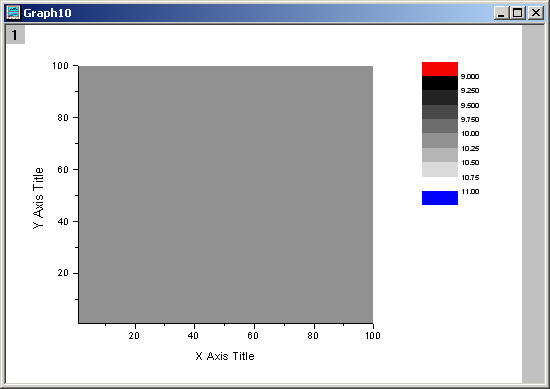The image size is (550, 389).
Task: Select the Y Axis Title label
Action: [x=38, y=198]
